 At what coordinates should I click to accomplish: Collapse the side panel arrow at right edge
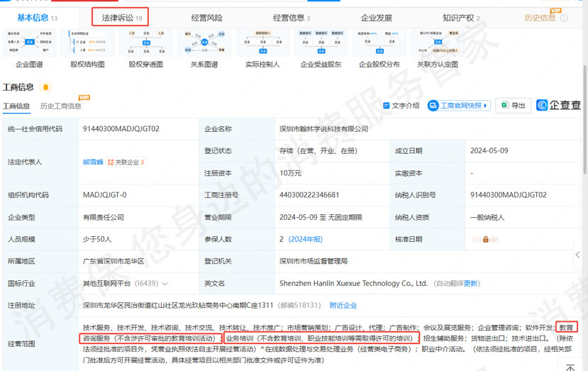click(578, 255)
